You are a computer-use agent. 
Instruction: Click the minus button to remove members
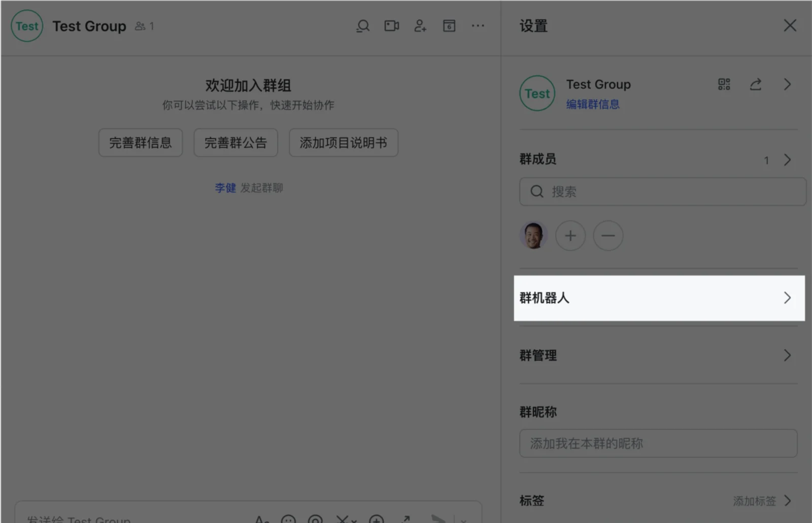(x=608, y=236)
